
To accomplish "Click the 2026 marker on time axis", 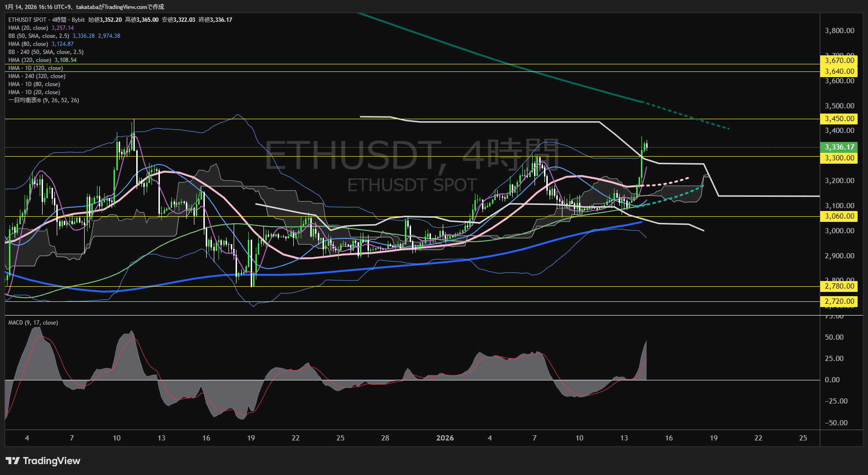I will click(x=445, y=438).
